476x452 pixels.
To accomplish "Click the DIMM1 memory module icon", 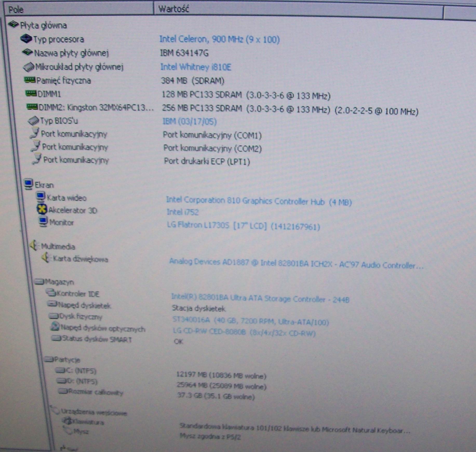I will 31,93.
